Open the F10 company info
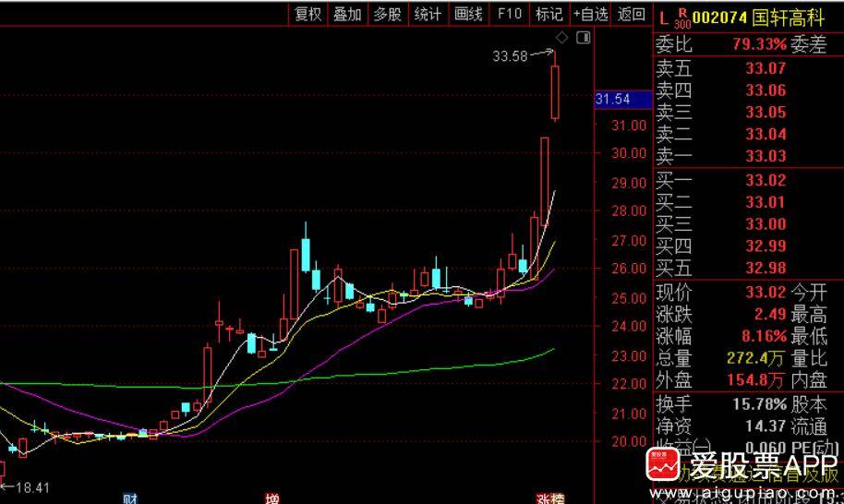This screenshot has height=504, width=844. (509, 15)
